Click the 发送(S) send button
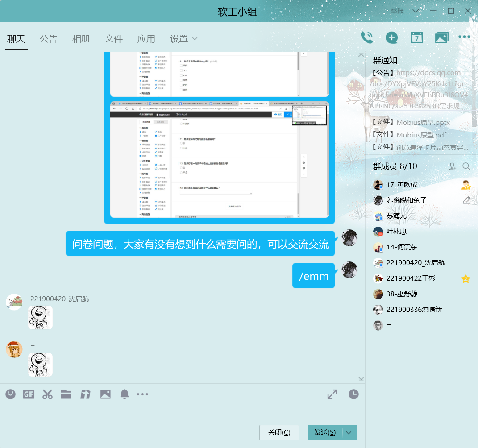This screenshot has height=448, width=478. point(325,433)
